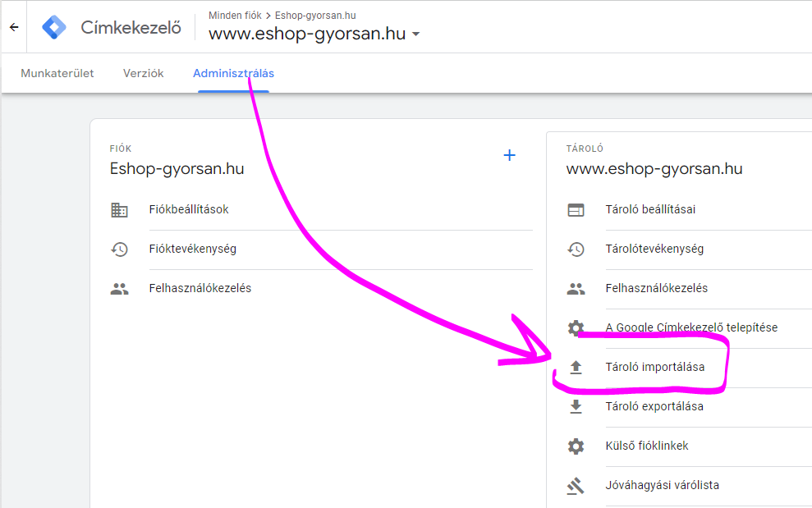
Task: Select the Adminisztrálás tab
Action: 233,74
